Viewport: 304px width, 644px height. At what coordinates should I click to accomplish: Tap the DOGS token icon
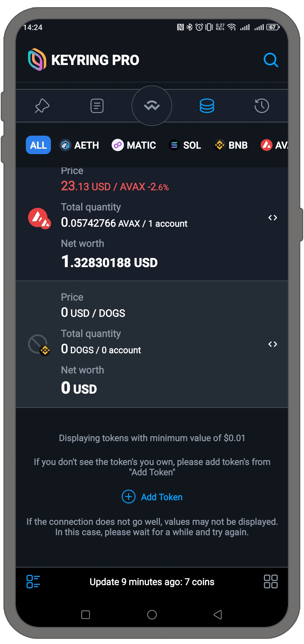(39, 344)
